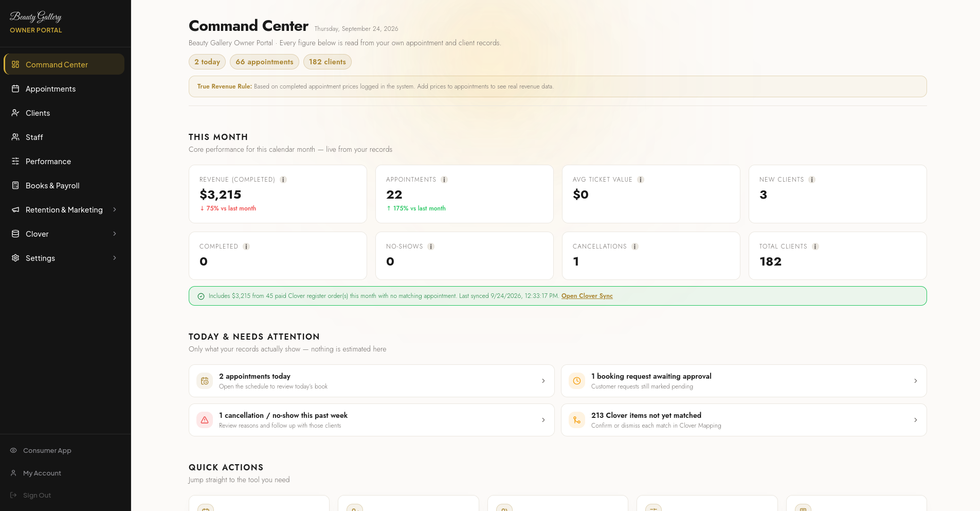Click the info icon beside Cancellations

point(635,246)
